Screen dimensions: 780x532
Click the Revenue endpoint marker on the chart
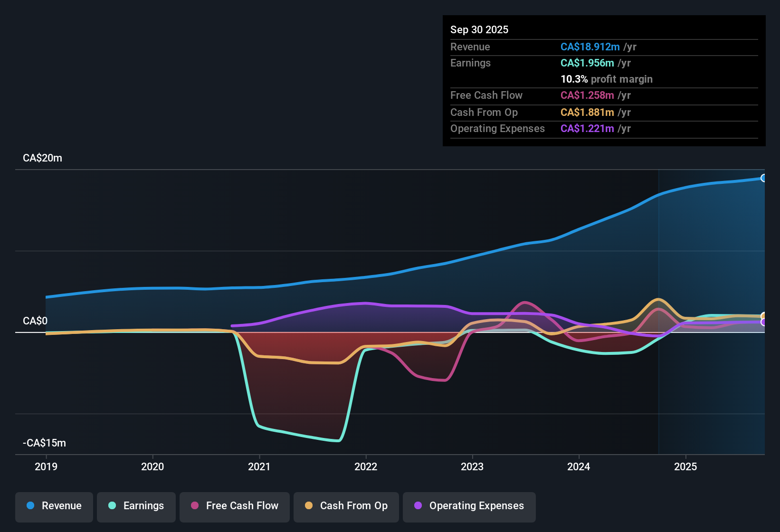click(x=763, y=178)
